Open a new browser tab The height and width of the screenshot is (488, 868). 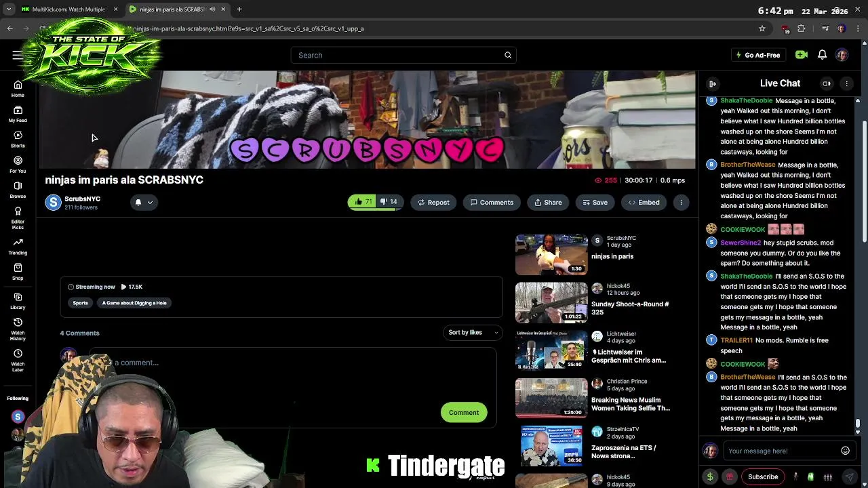(x=239, y=9)
